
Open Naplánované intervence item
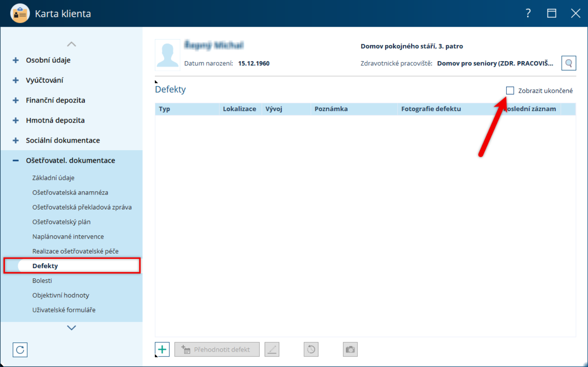click(x=68, y=237)
